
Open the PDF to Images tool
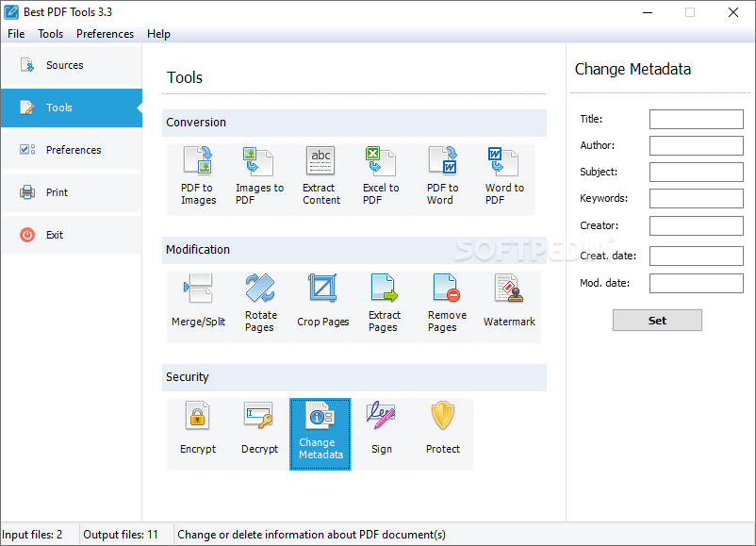[198, 179]
